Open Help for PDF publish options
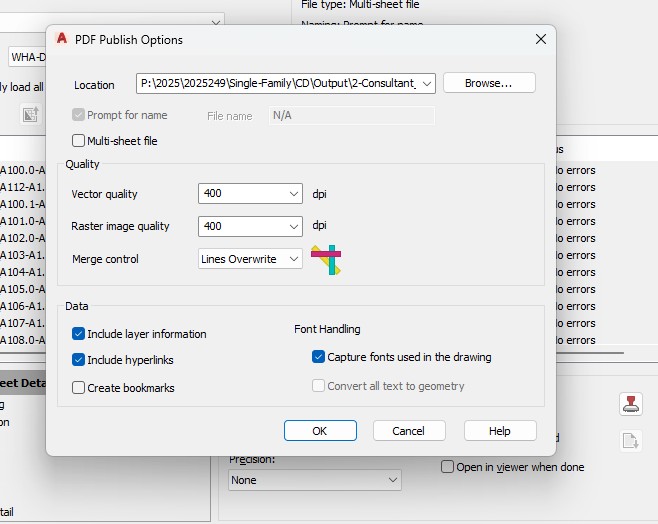658x524 pixels. (500, 431)
